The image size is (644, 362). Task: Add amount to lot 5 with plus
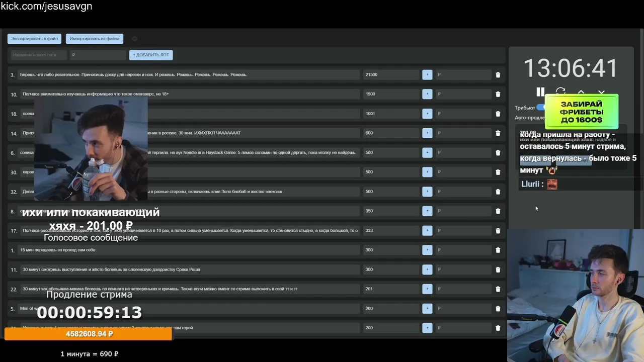[x=427, y=309]
